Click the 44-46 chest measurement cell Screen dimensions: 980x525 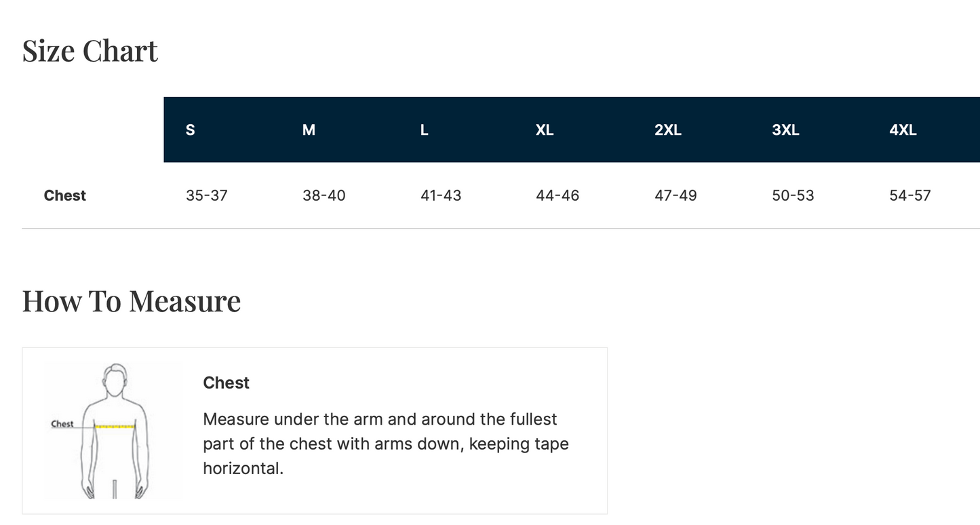pos(557,195)
